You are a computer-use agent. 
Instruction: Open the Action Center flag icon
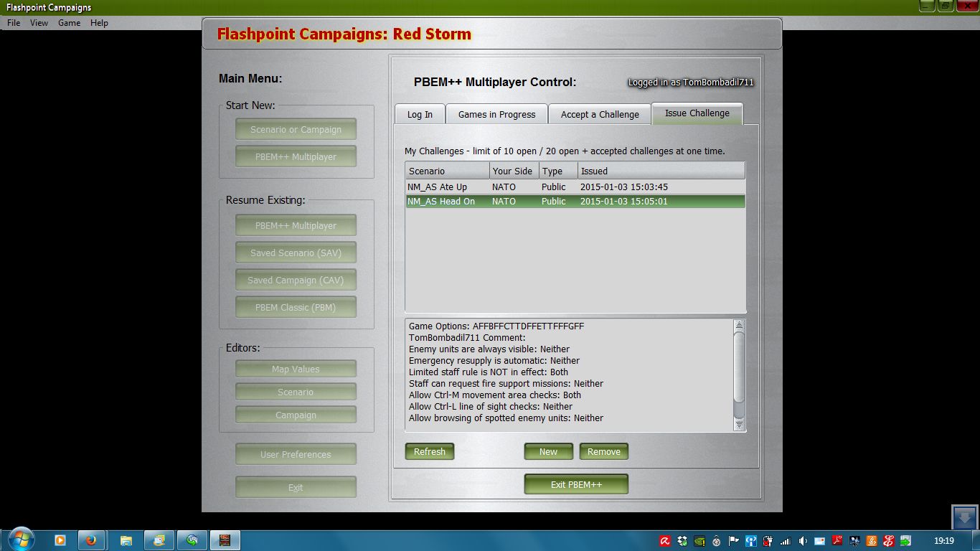click(x=734, y=541)
